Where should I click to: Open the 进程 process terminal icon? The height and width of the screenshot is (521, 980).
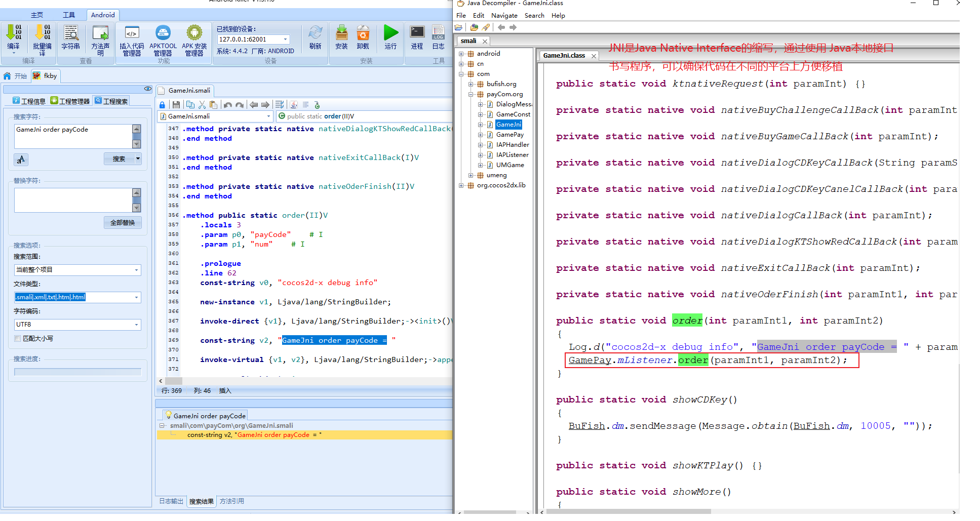point(417,37)
